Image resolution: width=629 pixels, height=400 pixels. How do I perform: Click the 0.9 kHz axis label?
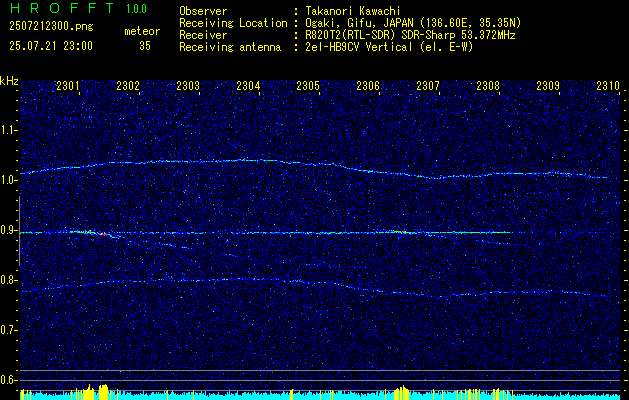click(x=9, y=230)
